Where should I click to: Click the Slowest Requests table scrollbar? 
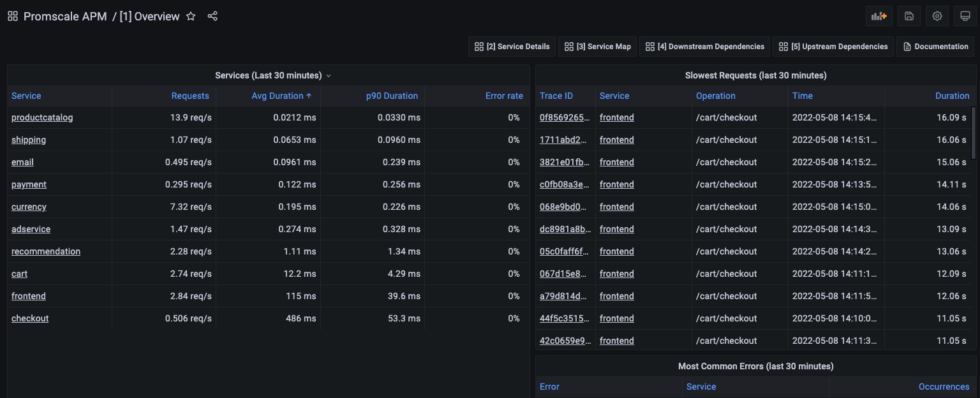(973, 133)
